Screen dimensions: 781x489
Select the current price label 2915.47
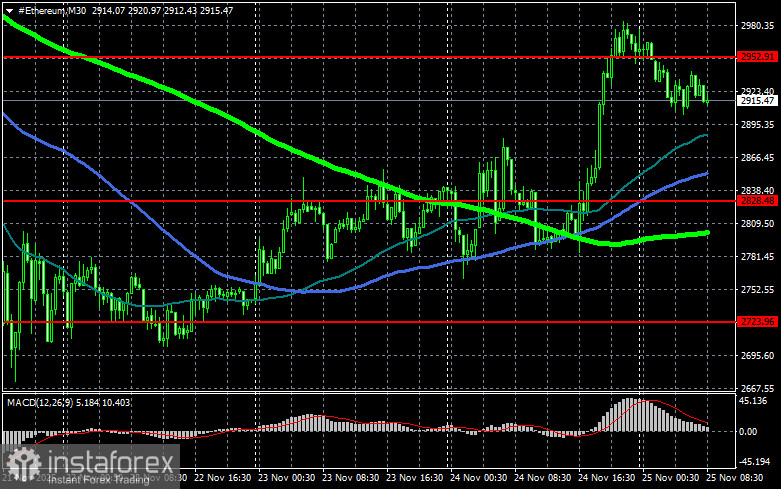pyautogui.click(x=757, y=101)
